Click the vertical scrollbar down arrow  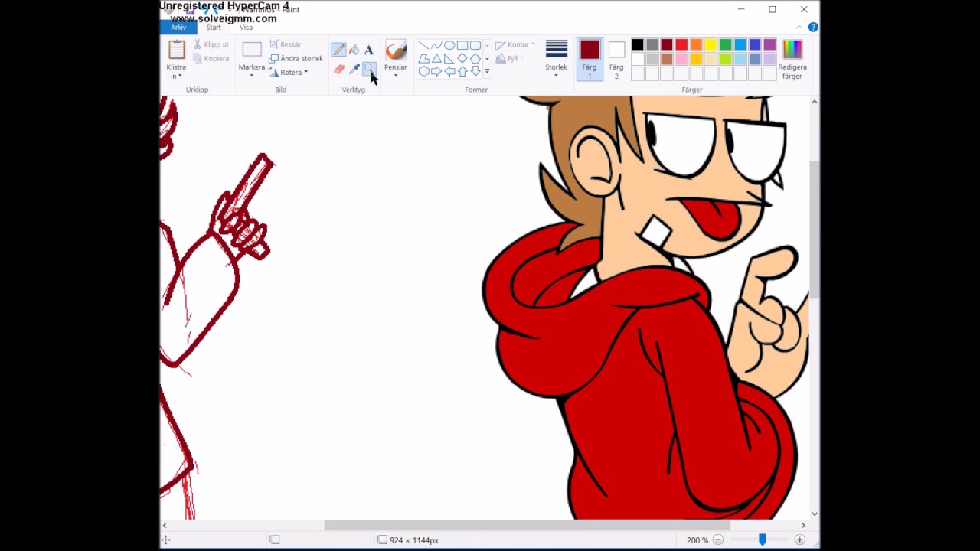814,514
